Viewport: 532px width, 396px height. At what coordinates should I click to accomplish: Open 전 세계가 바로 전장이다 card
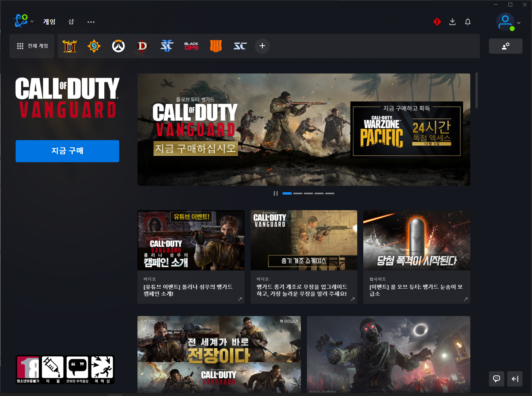point(219,354)
